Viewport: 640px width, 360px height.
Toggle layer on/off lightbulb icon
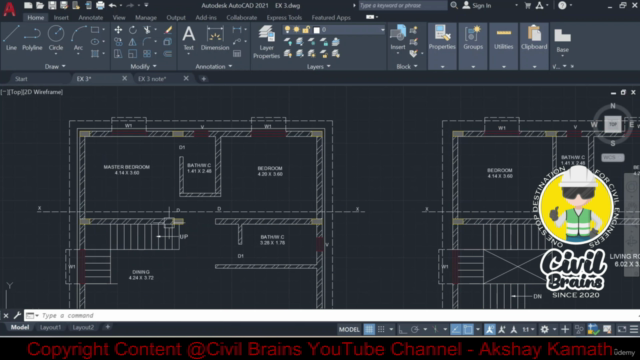pos(287,30)
